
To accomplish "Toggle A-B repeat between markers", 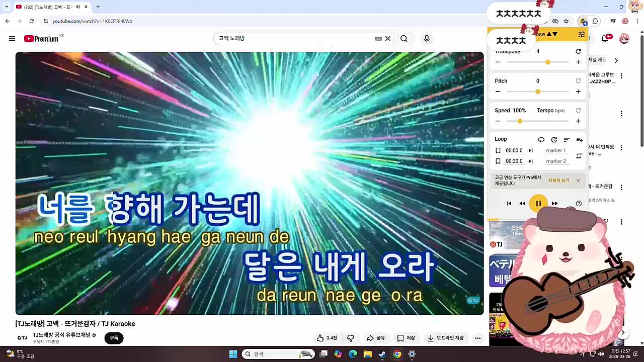I will (x=579, y=156).
